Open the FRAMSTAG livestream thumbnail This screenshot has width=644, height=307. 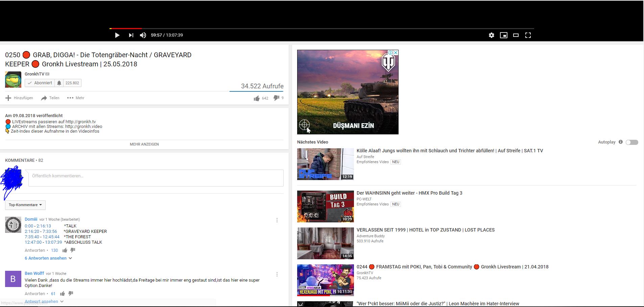point(326,280)
